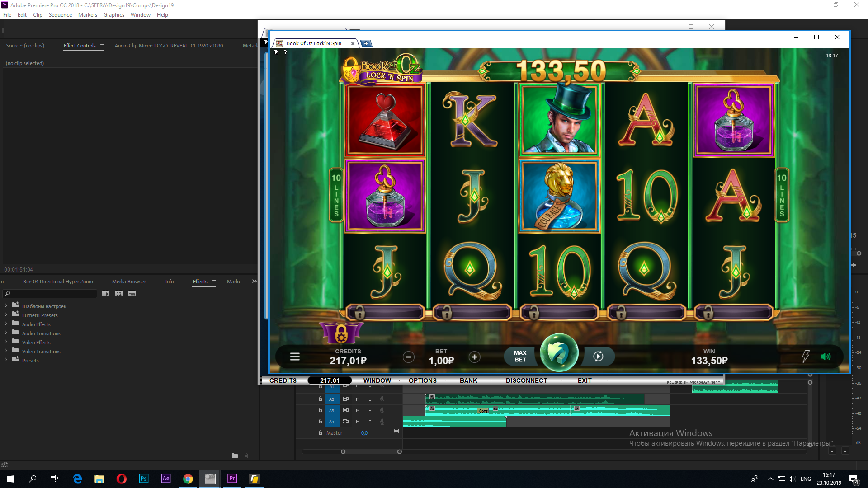
Task: Toggle track targeting for A4
Action: click(331, 422)
